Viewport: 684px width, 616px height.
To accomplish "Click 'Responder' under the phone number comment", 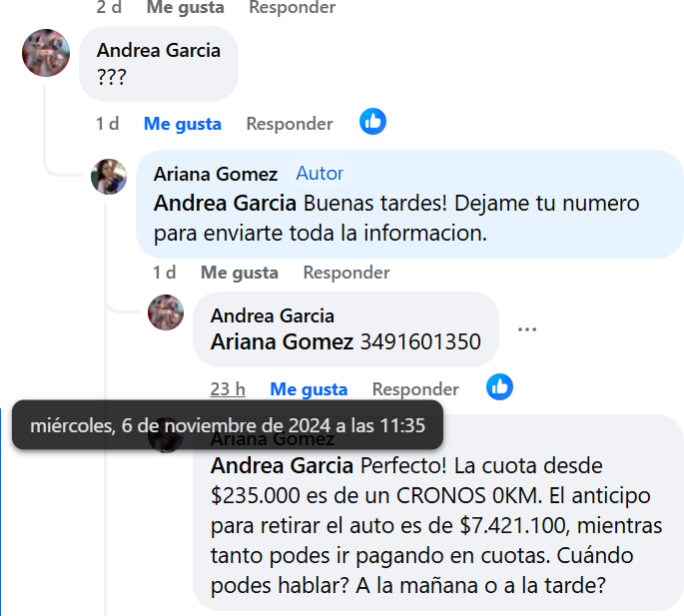I will [x=415, y=389].
